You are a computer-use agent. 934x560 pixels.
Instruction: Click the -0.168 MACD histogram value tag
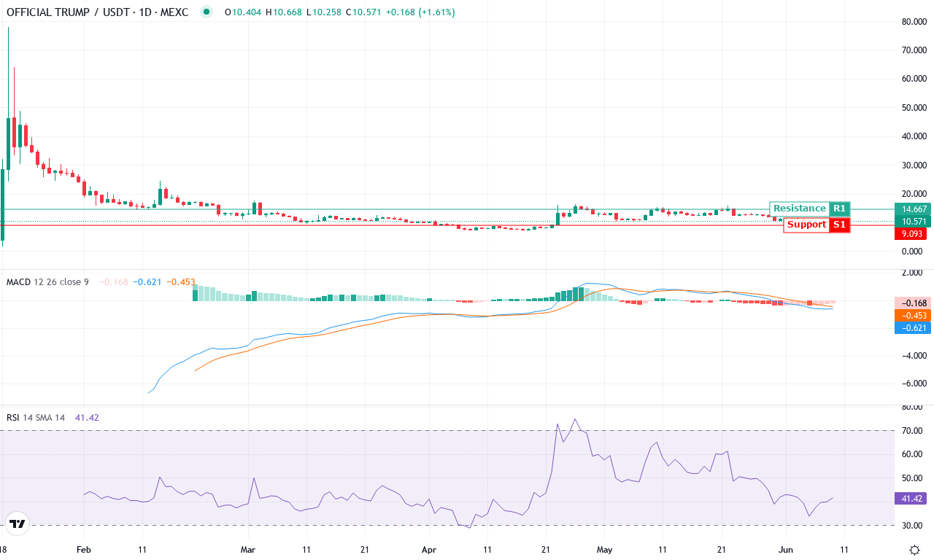click(x=914, y=303)
